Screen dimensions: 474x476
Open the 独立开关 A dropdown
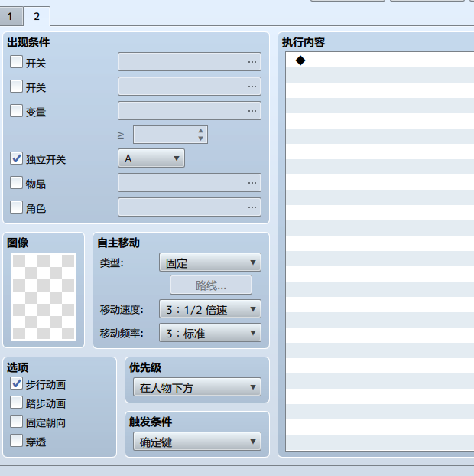click(x=151, y=158)
